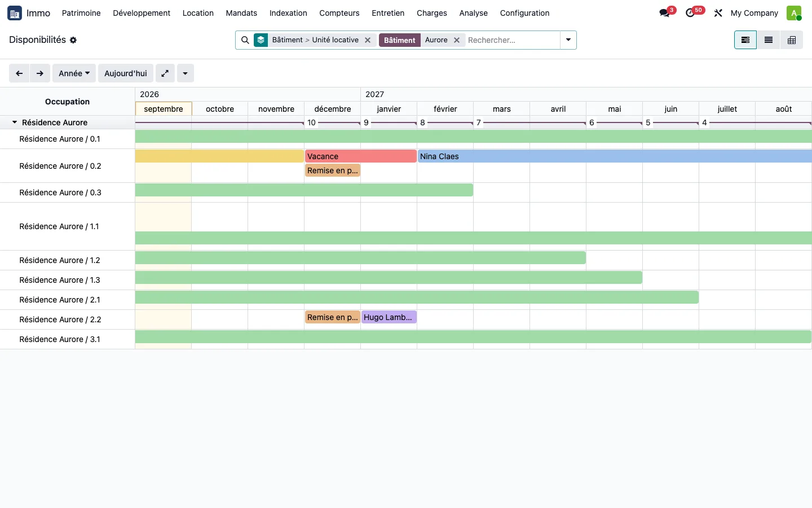Switch to list view
This screenshot has height=508, width=812.
(769, 40)
